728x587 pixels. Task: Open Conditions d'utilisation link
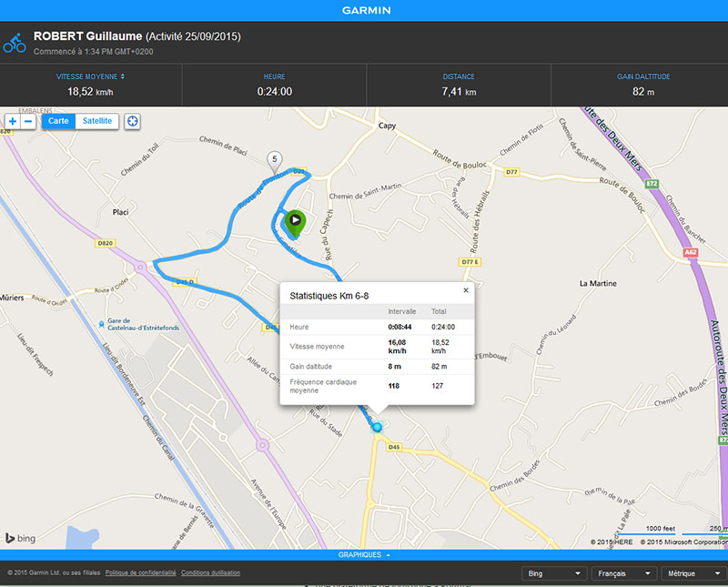coord(211,572)
